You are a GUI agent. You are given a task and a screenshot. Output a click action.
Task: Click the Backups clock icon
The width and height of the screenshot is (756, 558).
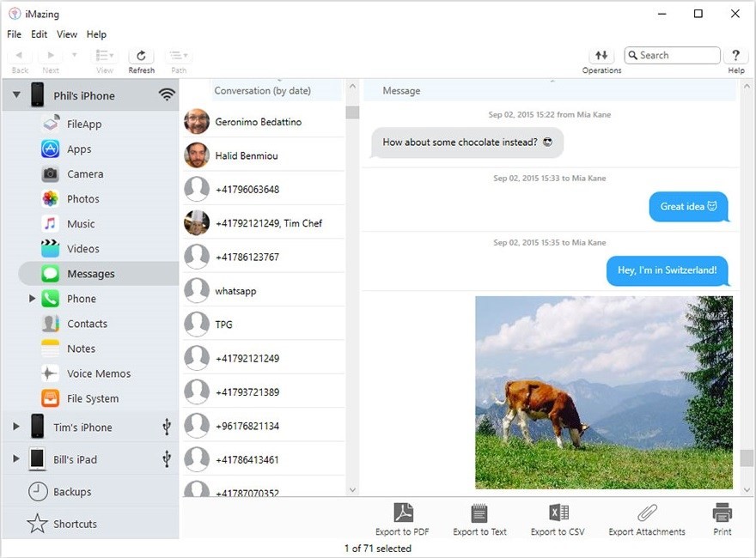(38, 492)
